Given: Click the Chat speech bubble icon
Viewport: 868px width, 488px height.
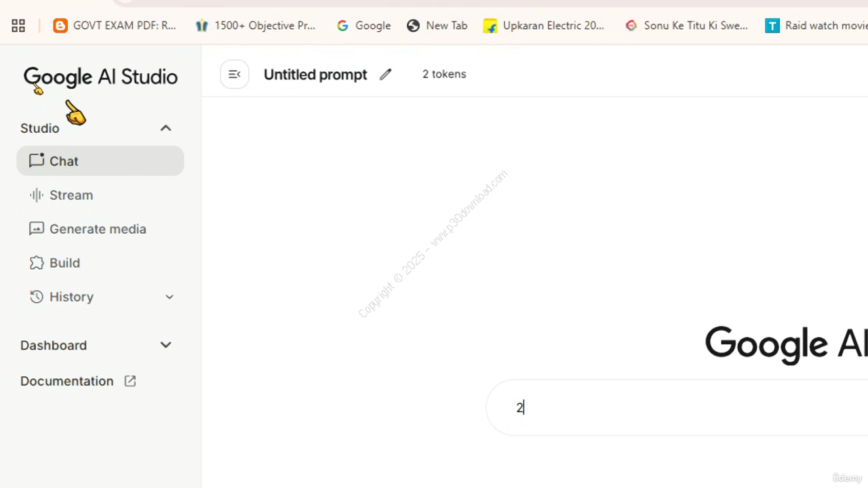Looking at the screenshot, I should coord(37,161).
